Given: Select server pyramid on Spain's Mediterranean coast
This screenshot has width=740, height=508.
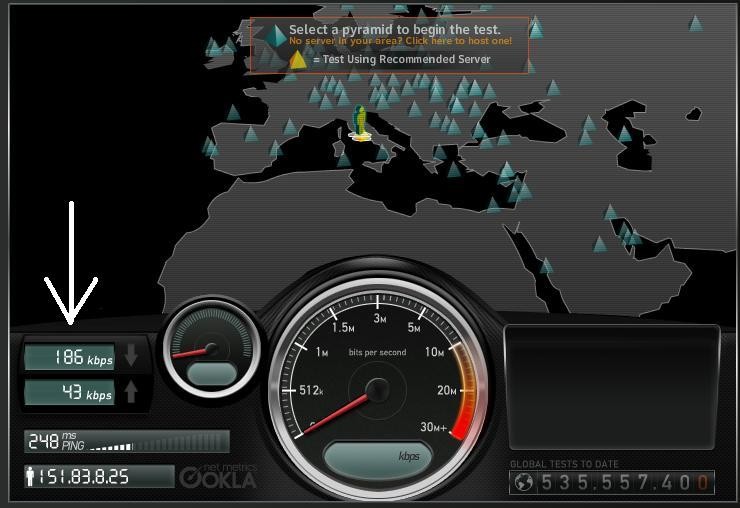Looking at the screenshot, I should [x=276, y=148].
